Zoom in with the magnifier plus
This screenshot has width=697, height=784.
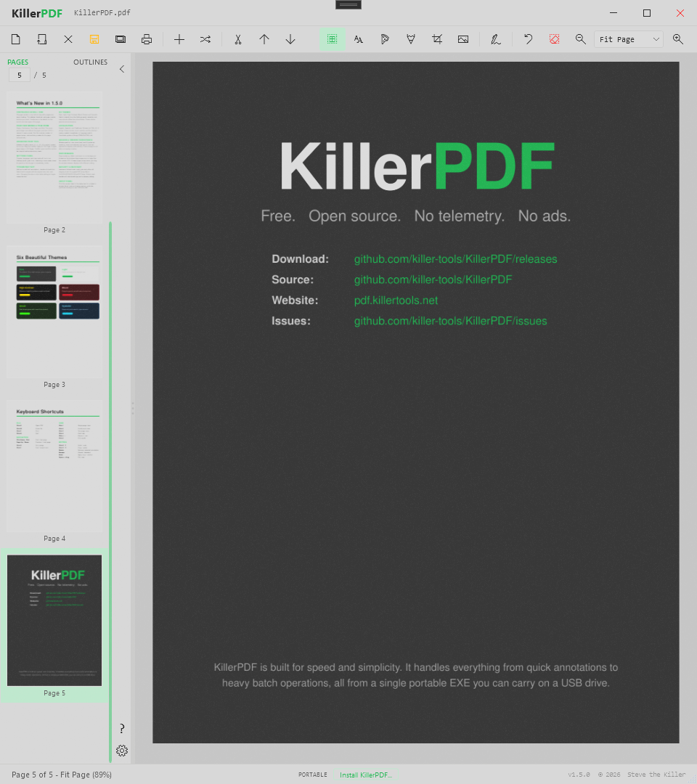pos(678,39)
